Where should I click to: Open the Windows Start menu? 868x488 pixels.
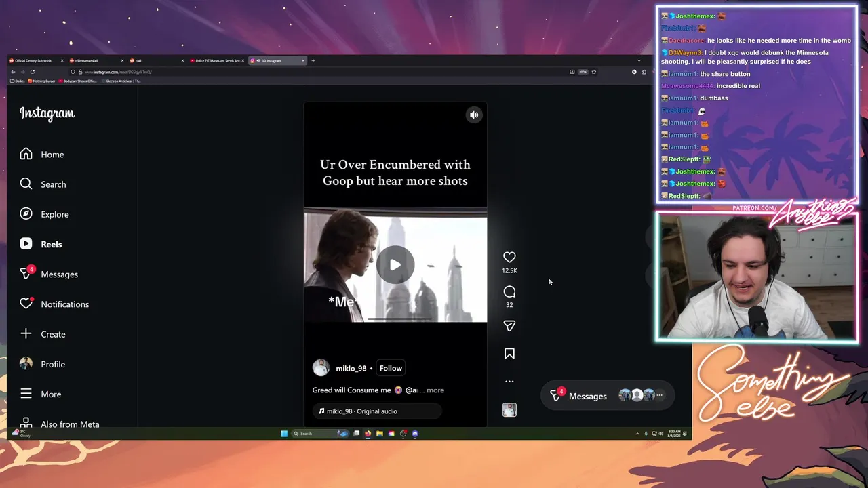point(284,434)
